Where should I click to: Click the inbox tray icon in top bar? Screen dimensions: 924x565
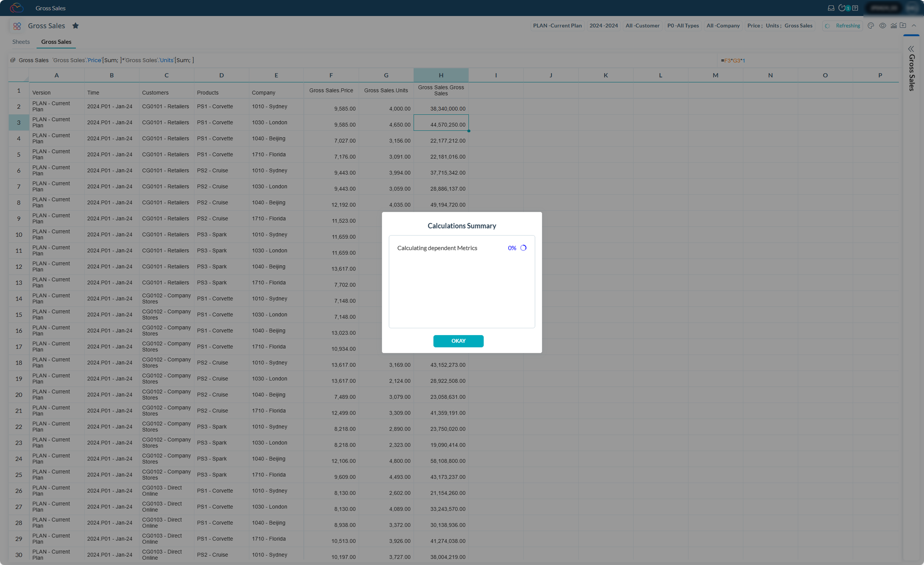(831, 8)
